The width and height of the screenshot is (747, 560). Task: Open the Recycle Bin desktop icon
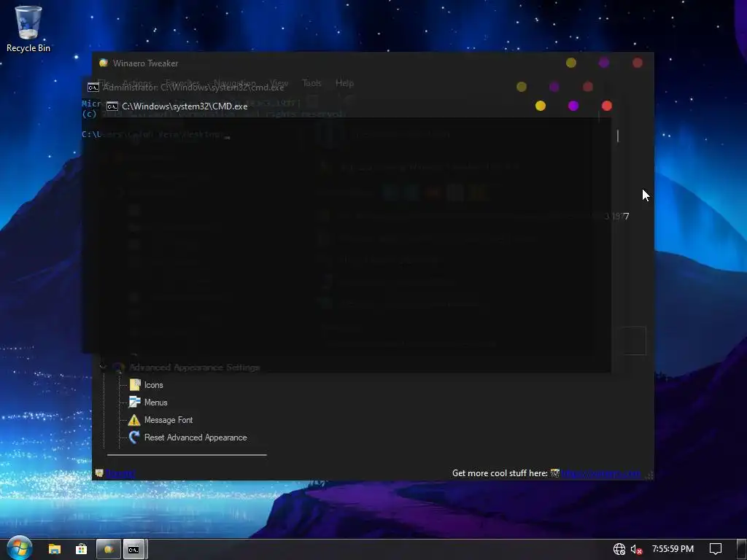(28, 28)
